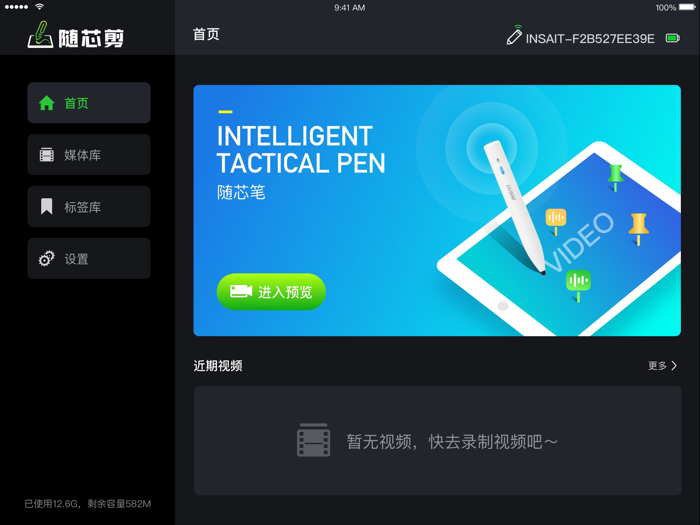Tap the camera icon on 进入预览 button
This screenshot has height=525, width=700.
(241, 292)
